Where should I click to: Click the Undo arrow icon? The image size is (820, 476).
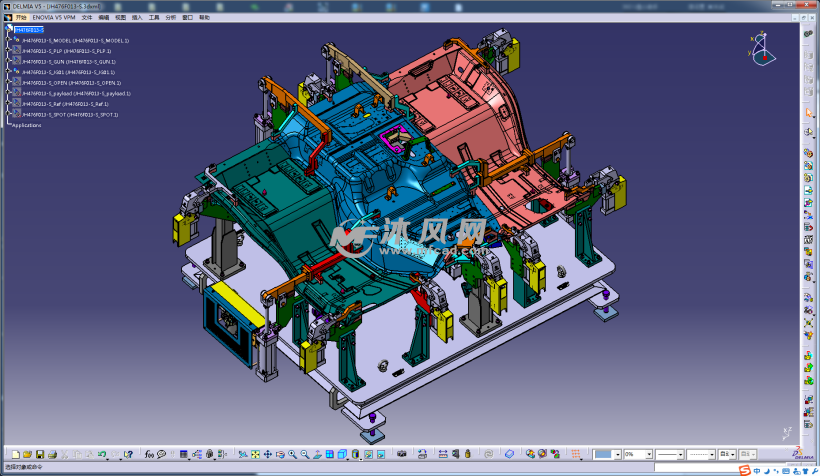[102, 455]
